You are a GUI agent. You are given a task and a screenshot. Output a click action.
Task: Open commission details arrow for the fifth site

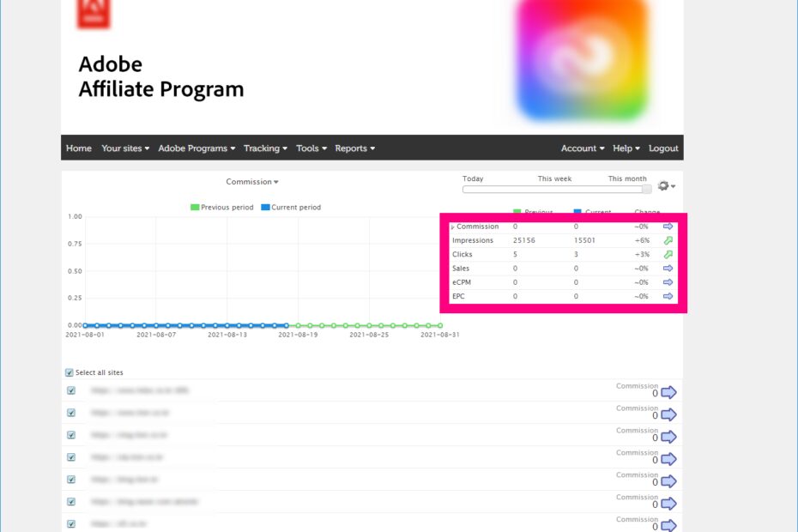(668, 481)
